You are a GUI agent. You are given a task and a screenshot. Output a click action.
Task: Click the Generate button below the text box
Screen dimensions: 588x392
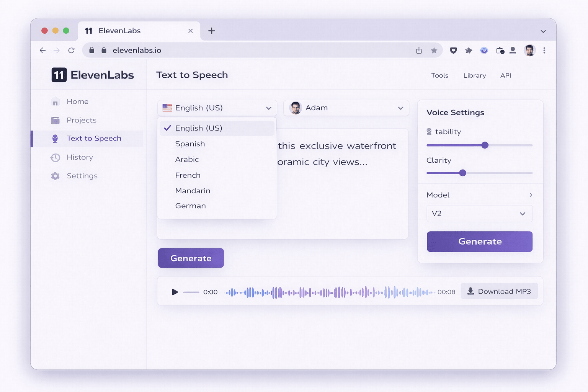click(x=191, y=258)
